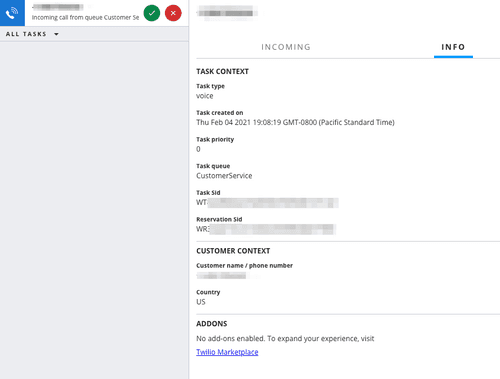Expand the ALL TASKS filter dropdown
500x379 pixels.
pos(32,34)
